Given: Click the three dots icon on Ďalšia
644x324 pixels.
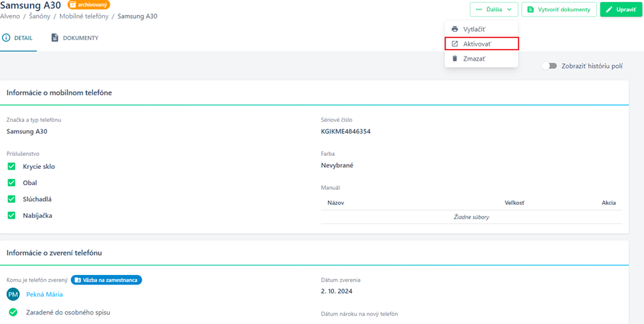Looking at the screenshot, I should (x=478, y=10).
